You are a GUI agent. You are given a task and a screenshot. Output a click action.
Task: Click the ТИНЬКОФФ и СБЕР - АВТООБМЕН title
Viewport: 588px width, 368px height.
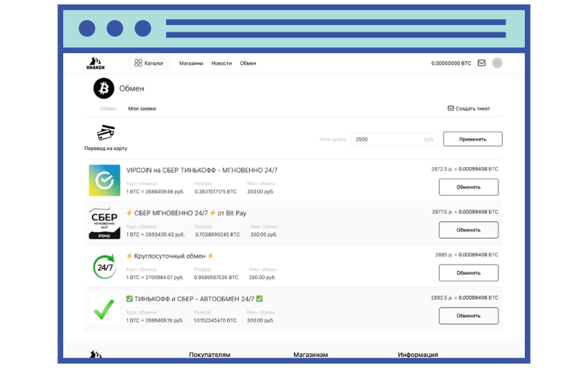(x=194, y=299)
